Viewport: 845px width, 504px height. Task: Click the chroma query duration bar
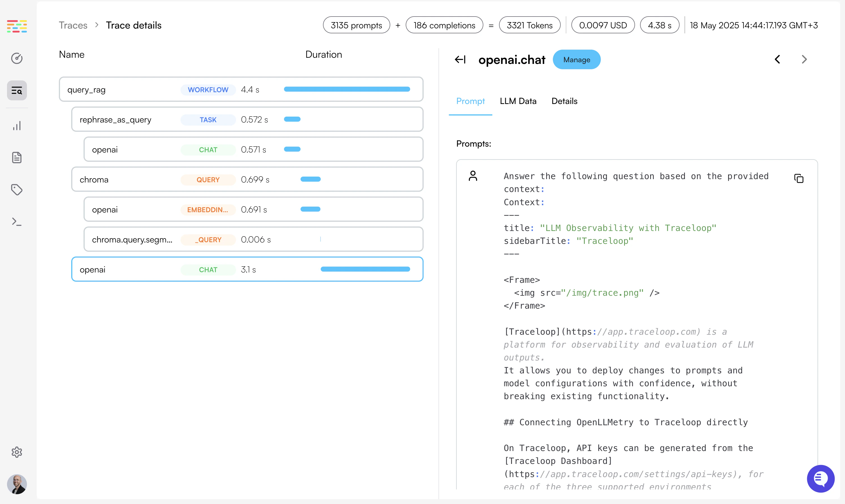tap(310, 179)
